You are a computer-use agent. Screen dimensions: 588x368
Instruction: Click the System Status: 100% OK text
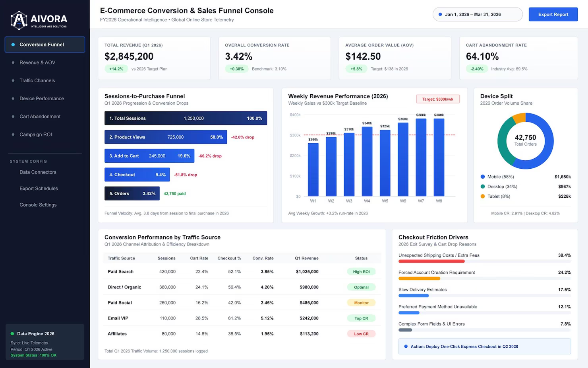tap(33, 355)
